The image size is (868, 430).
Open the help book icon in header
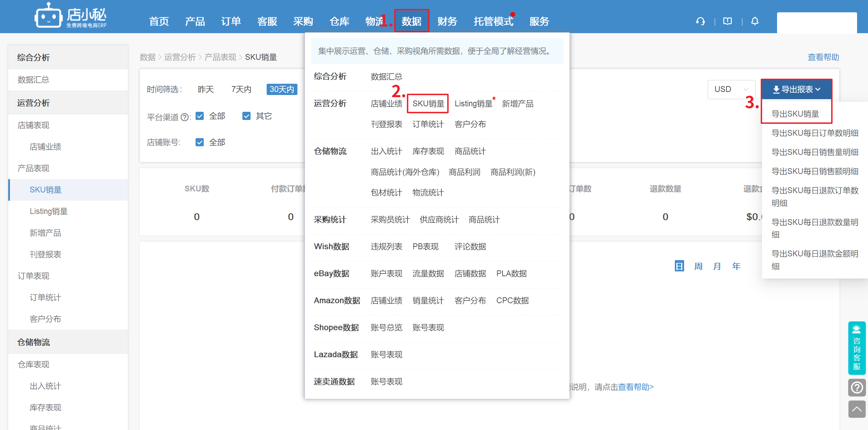pyautogui.click(x=727, y=21)
